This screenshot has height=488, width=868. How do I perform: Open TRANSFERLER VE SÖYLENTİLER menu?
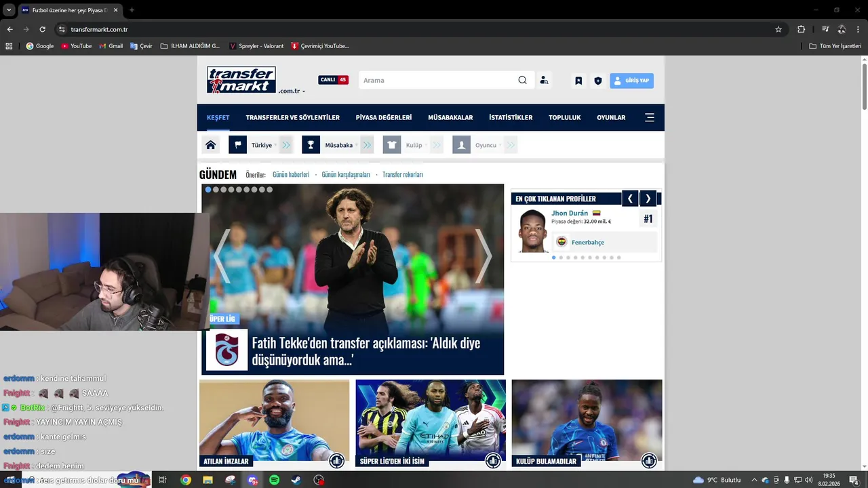[292, 117]
